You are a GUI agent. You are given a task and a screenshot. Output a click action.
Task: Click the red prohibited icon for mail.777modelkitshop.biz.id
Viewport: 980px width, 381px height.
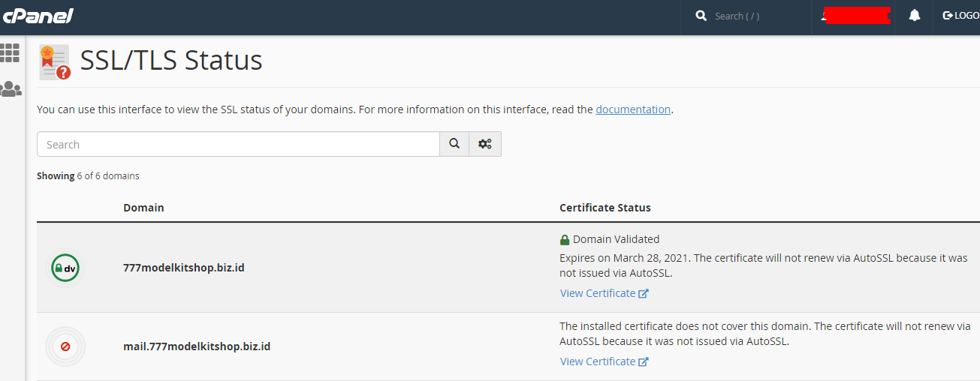point(65,346)
